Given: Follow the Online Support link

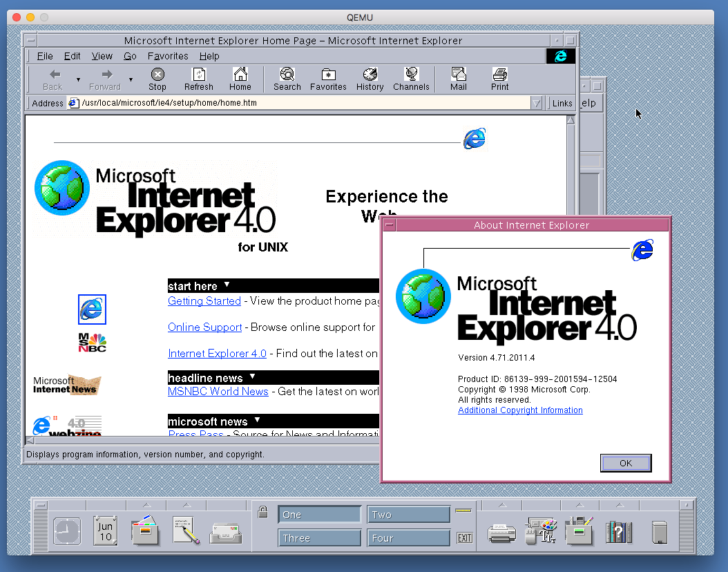Looking at the screenshot, I should pos(204,327).
